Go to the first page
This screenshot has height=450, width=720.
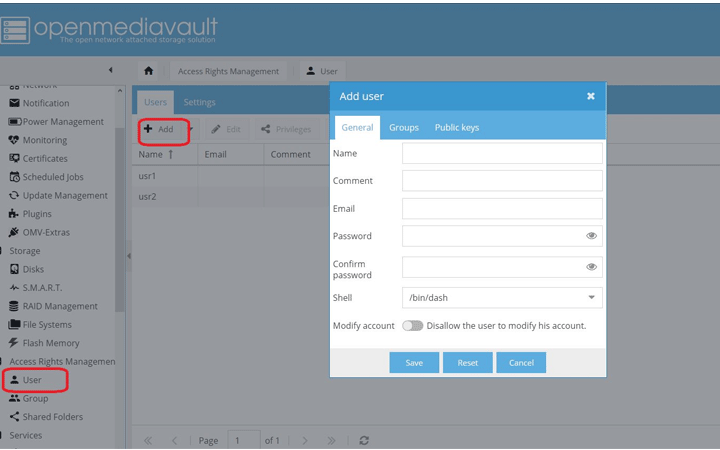pos(148,440)
